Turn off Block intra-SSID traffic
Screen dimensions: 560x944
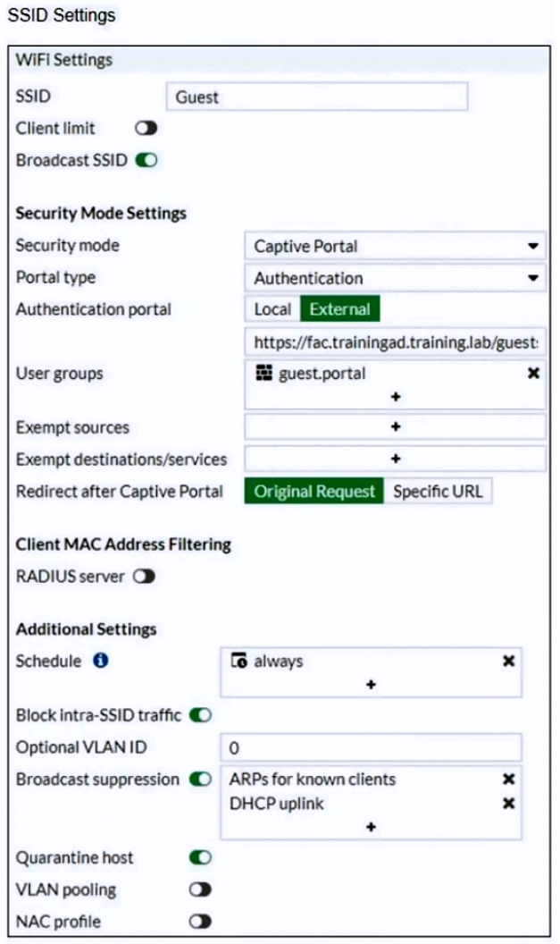pyautogui.click(x=200, y=715)
